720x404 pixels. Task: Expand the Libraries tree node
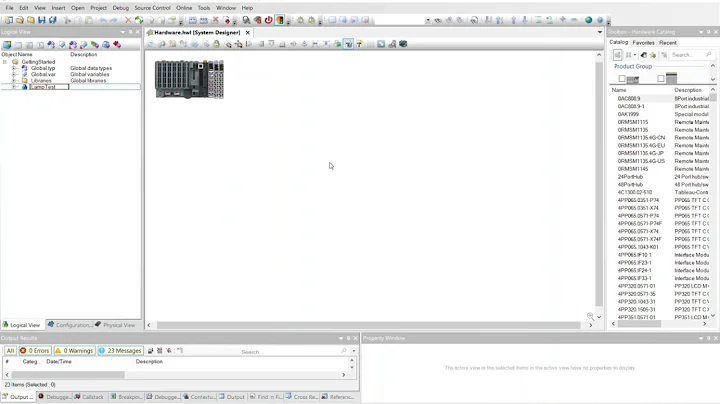coord(14,81)
